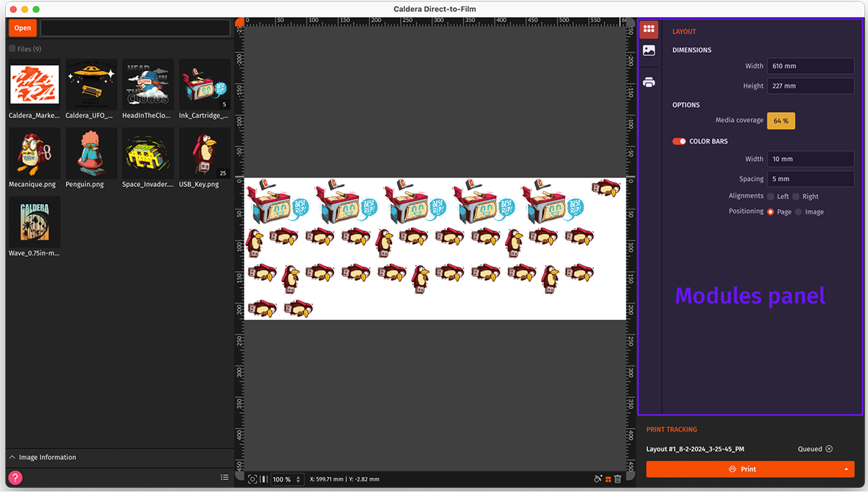The height and width of the screenshot is (501, 868).
Task: Select the Image positioning radio button
Action: click(x=799, y=212)
